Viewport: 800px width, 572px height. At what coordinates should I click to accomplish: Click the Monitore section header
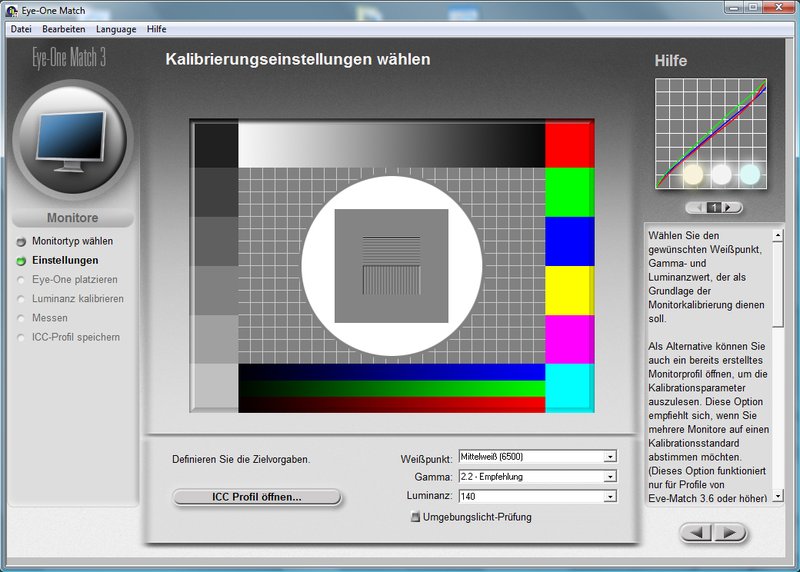tap(72, 218)
